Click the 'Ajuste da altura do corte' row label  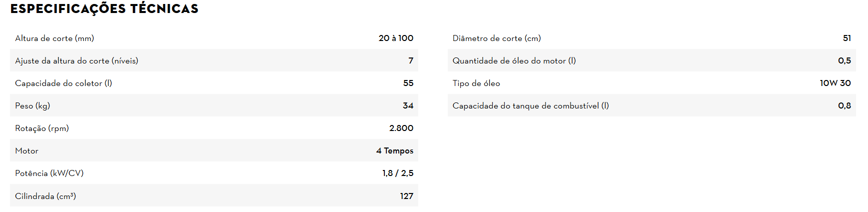76,61
